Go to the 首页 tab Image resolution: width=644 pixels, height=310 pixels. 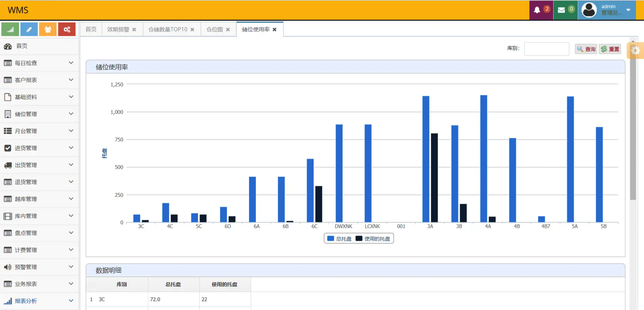(91, 29)
